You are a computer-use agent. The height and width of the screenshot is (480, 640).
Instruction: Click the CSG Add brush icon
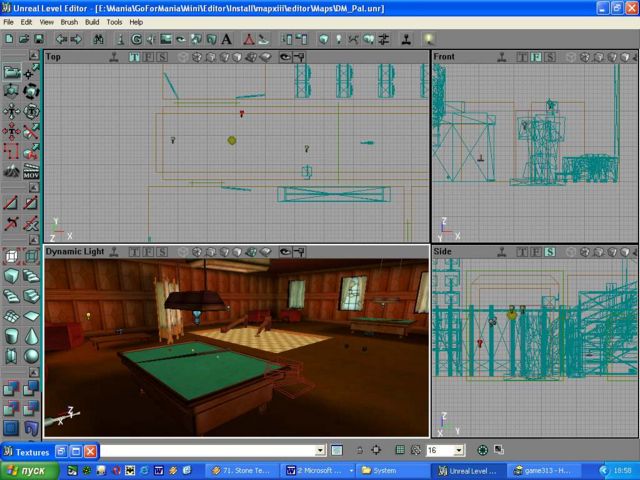point(11,389)
